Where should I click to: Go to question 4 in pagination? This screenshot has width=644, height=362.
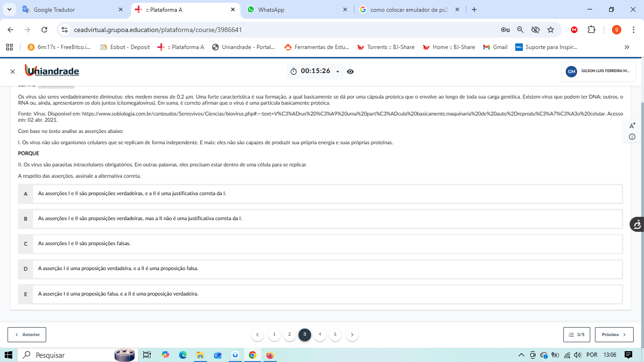pyautogui.click(x=320, y=335)
